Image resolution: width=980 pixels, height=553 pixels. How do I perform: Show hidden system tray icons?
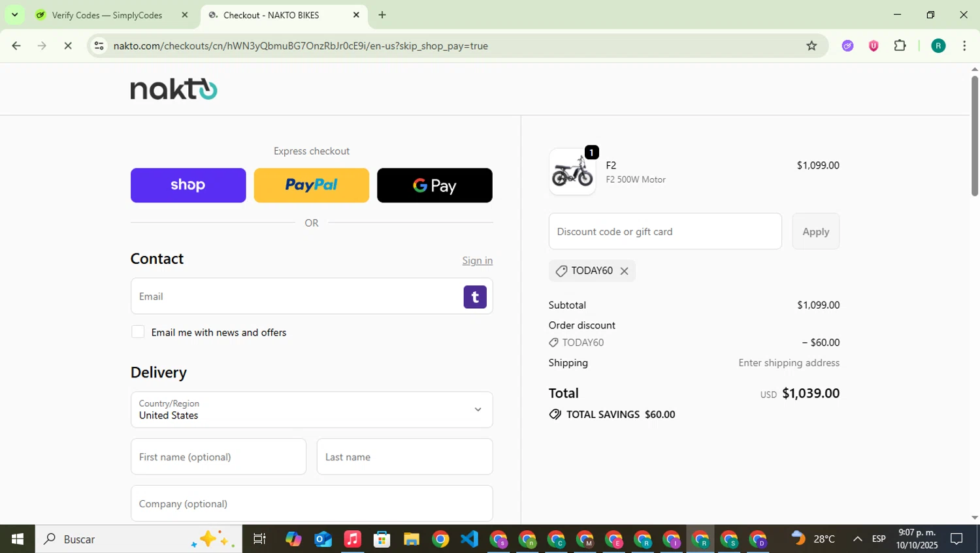click(857, 539)
